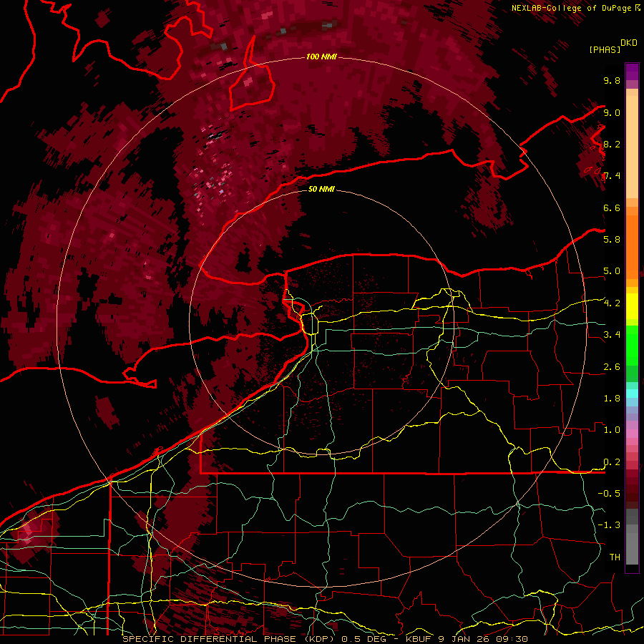
Task: Select the 7.4 value on the color scale
Action: [x=612, y=176]
